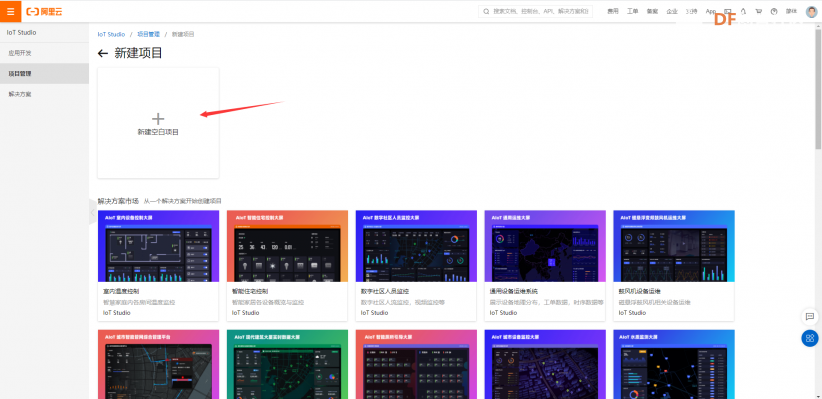Go to IoT Studio breadcrumb link
The width and height of the screenshot is (822, 399).
pos(111,34)
